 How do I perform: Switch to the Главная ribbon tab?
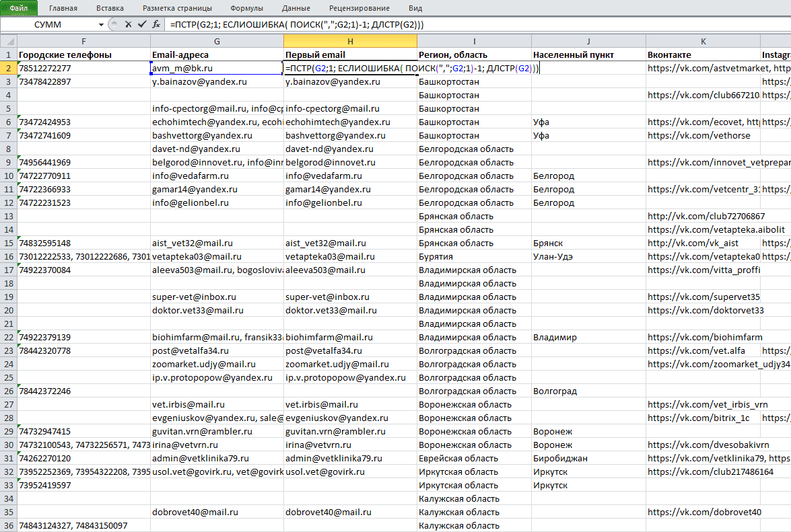click(x=63, y=8)
